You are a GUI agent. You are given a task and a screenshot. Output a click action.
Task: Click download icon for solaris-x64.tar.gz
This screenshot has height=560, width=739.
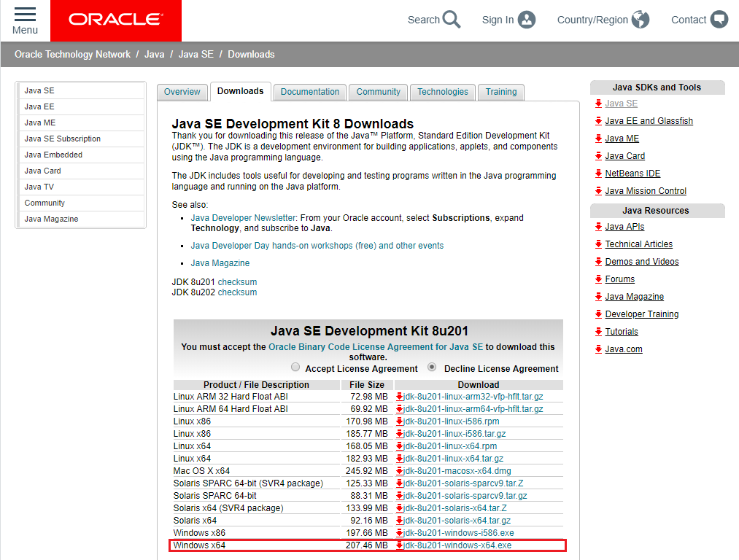coord(399,521)
